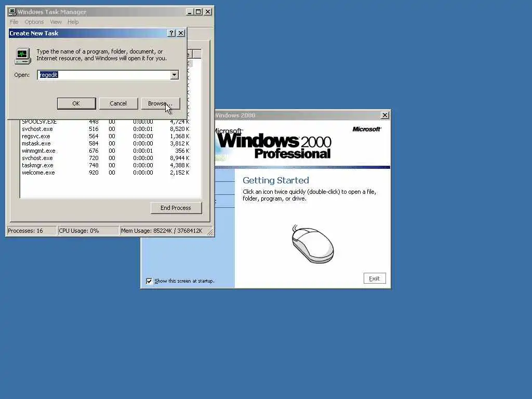
Task: Click the Task Manager title bar icon
Action: [x=12, y=12]
